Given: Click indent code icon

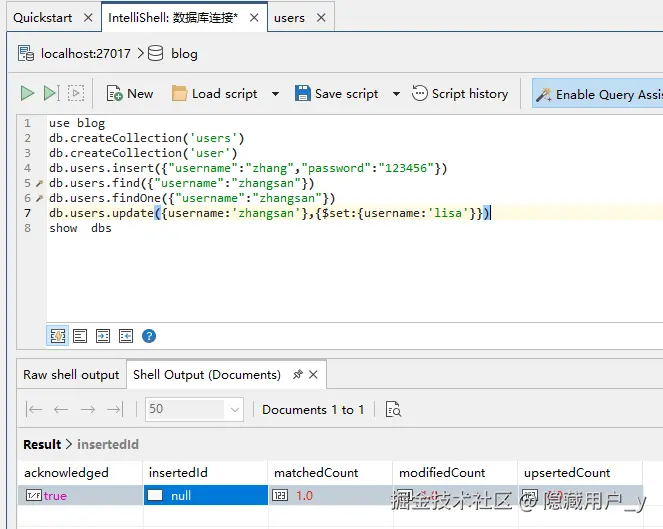Looking at the screenshot, I should 103,336.
